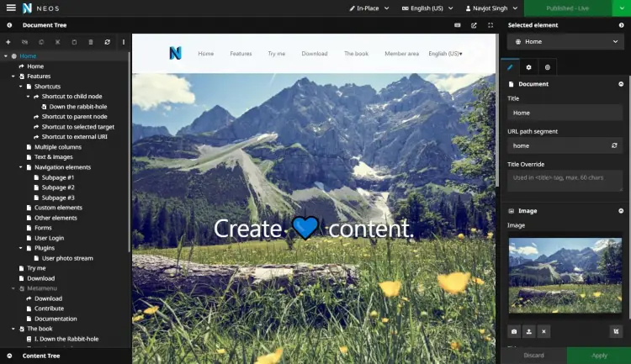Select Down the rabbit-hole tree item

78,107
